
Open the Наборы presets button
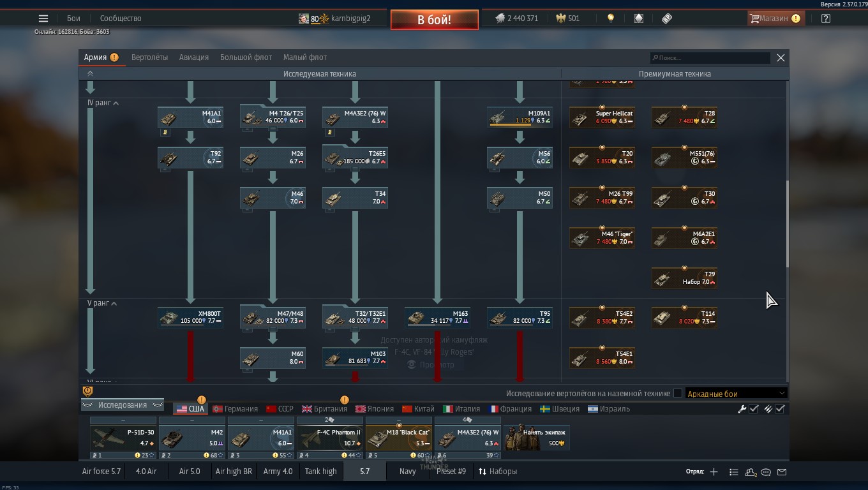coord(498,471)
